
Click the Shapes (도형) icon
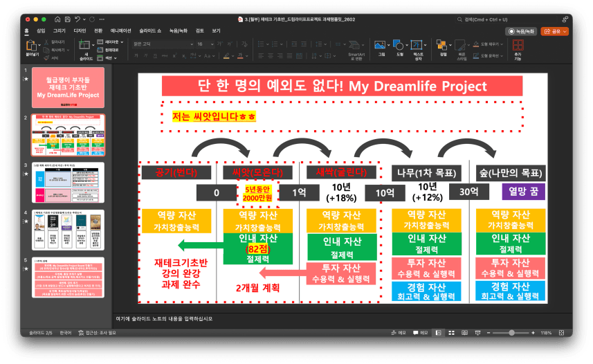399,46
